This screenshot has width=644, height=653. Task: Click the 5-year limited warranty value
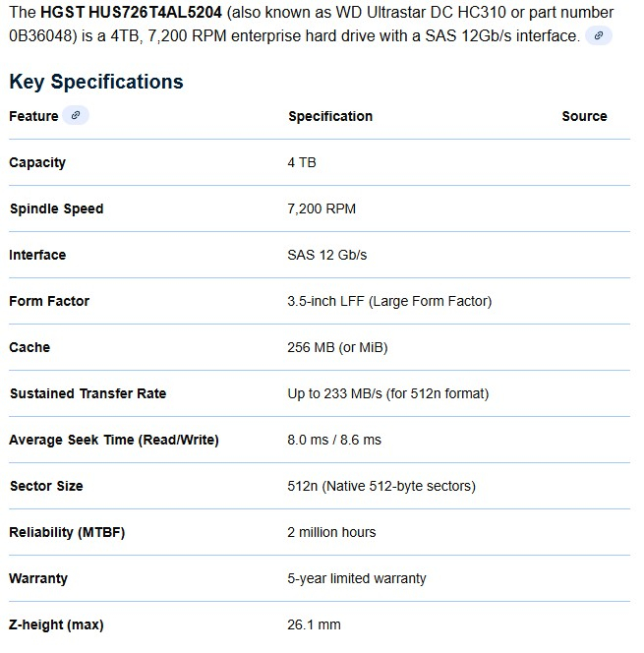[357, 578]
